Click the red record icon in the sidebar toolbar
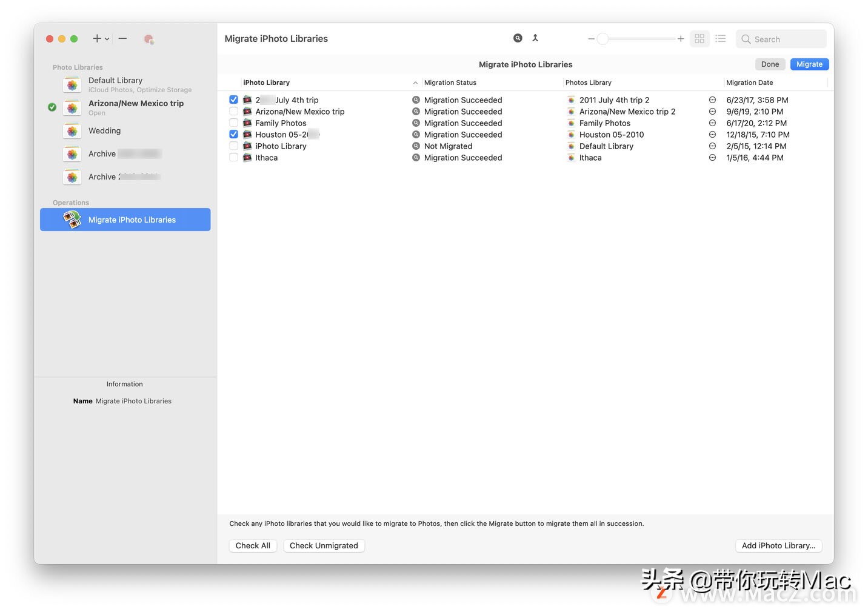Screen dimensions: 868x609 149,39
